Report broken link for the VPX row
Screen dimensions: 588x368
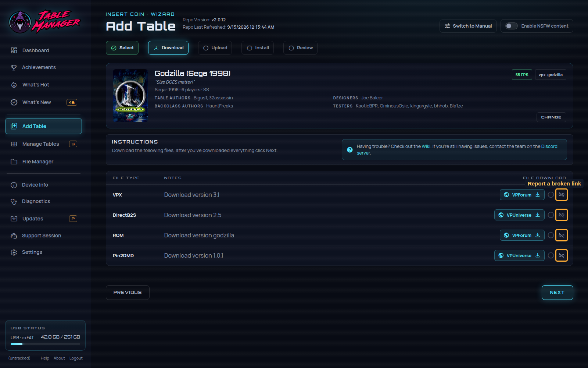click(x=561, y=195)
